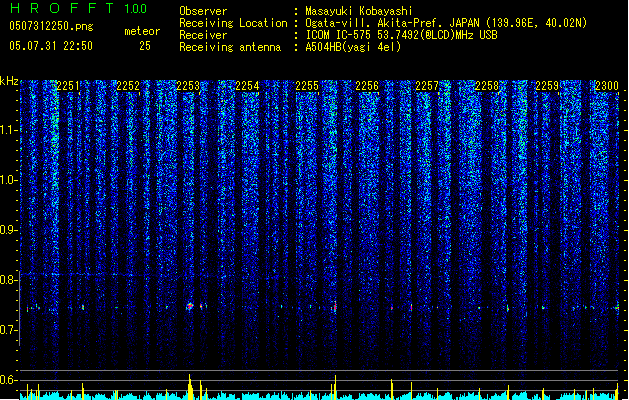Click the 2258 time marker
The height and width of the screenshot is (400, 629).
pos(487,86)
